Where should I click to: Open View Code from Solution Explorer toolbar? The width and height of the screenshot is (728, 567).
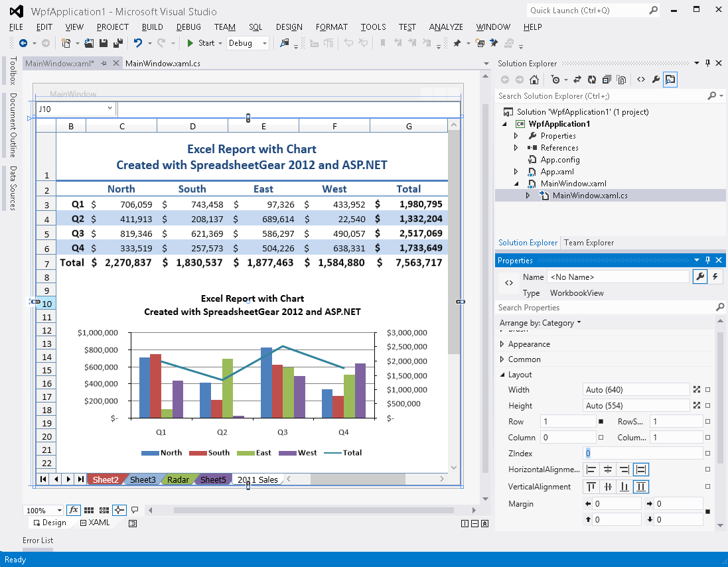tap(640, 79)
